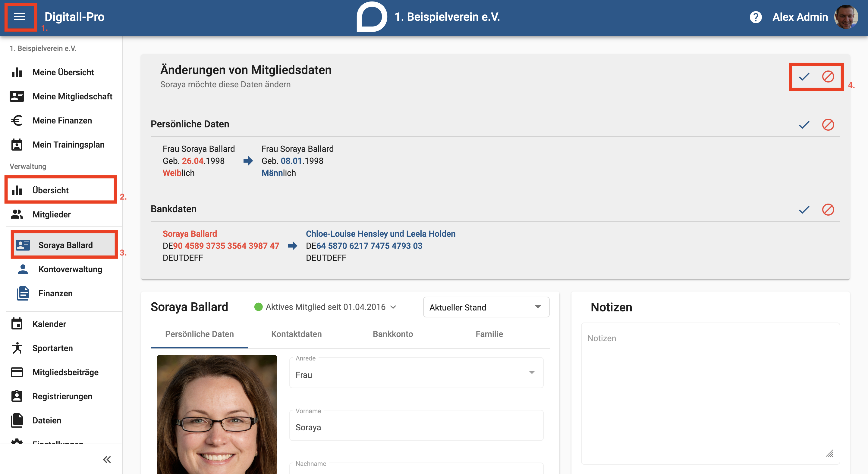Click the Weiblich gender text

click(x=179, y=173)
